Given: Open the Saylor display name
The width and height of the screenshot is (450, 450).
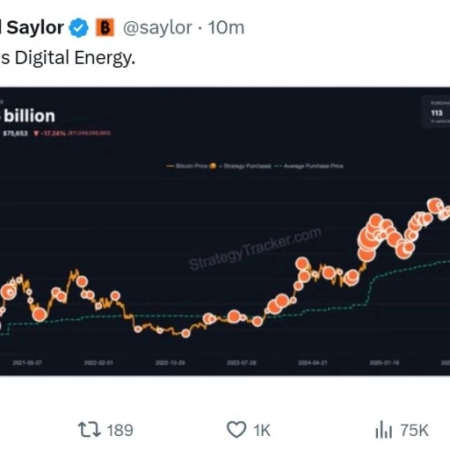Looking at the screenshot, I should [x=32, y=27].
